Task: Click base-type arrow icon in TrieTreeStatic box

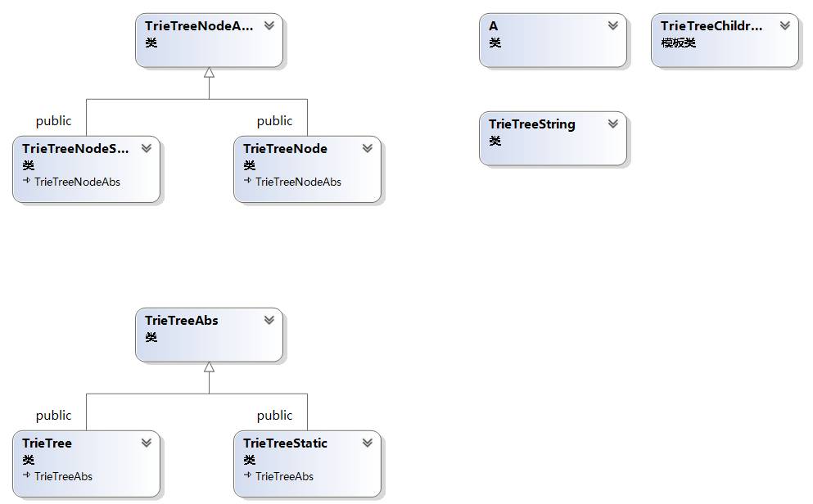Action: click(248, 475)
